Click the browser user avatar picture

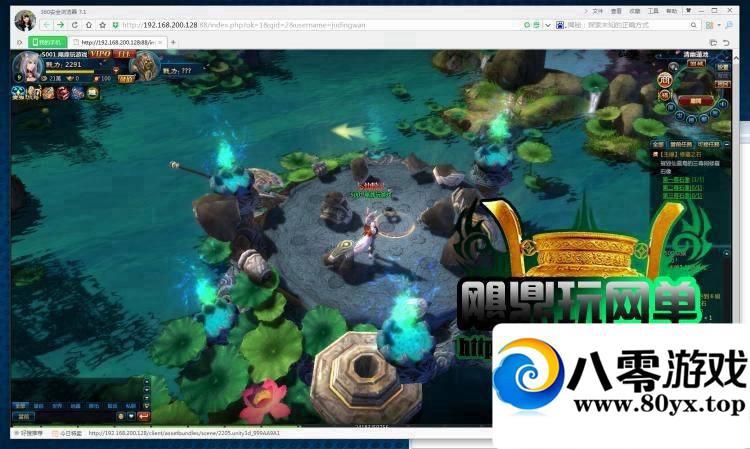25,21
